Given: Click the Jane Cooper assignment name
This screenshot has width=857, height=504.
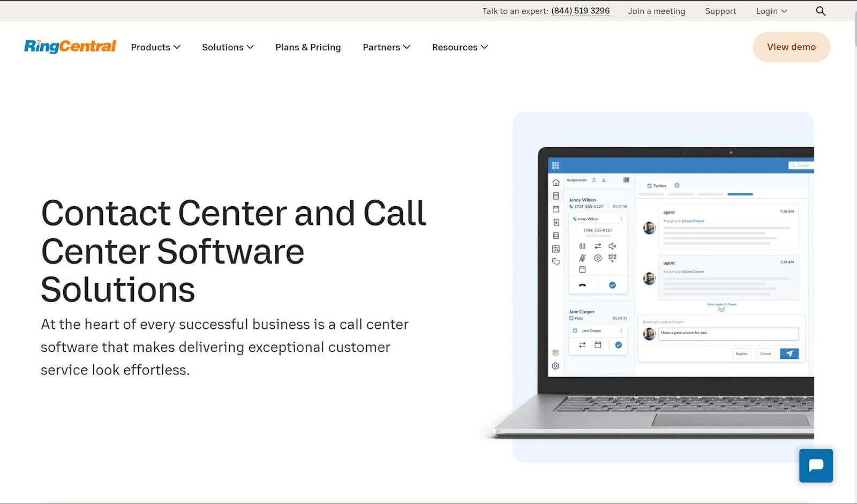Looking at the screenshot, I should [x=582, y=312].
